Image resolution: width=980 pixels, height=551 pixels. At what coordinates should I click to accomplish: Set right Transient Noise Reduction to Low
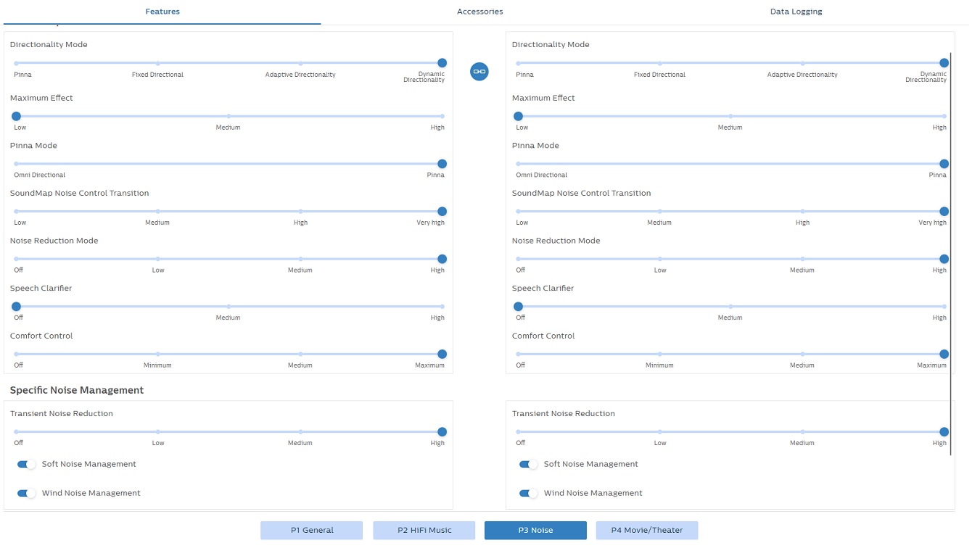pyautogui.click(x=659, y=432)
